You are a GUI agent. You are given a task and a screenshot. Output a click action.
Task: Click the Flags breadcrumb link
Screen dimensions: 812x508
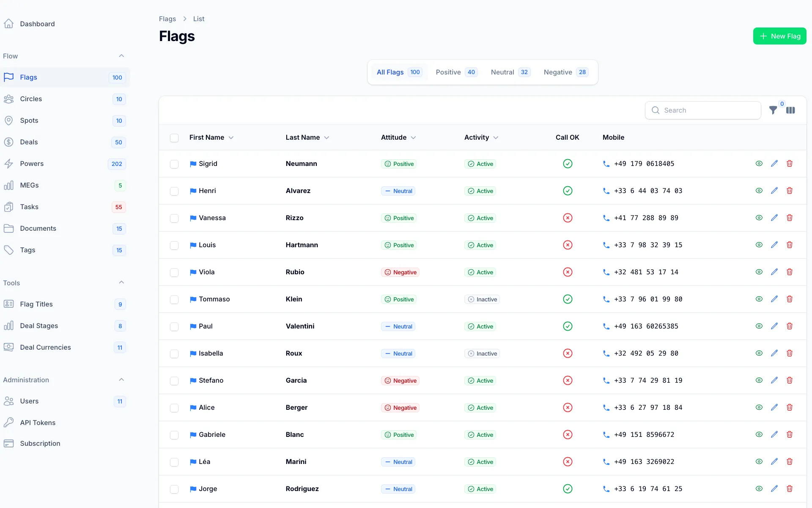point(167,19)
